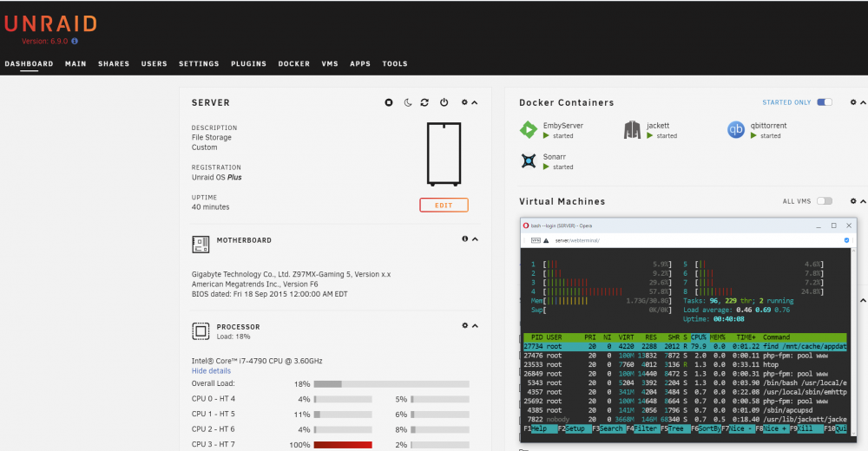Click the motherboard info icon
This screenshot has width=868, height=451.
pyautogui.click(x=464, y=239)
